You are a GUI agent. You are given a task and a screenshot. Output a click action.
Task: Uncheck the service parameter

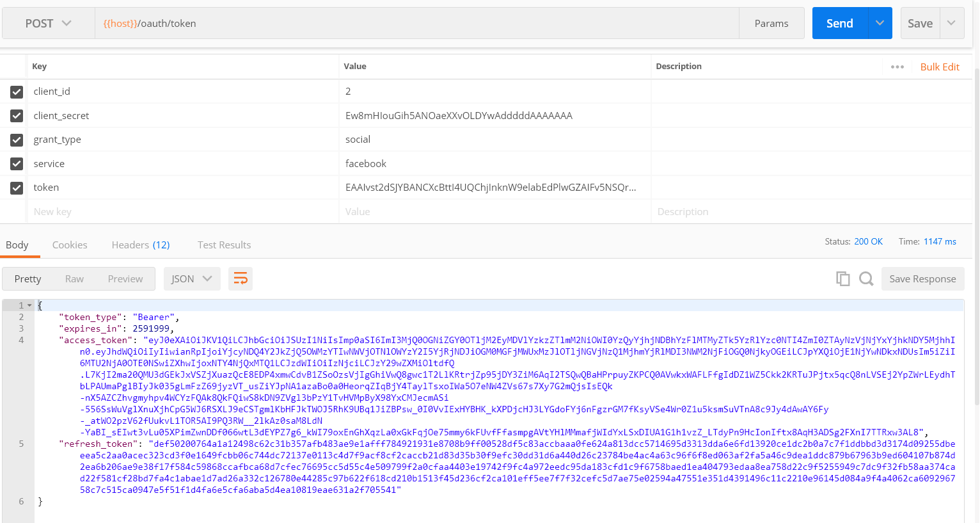[x=17, y=164]
